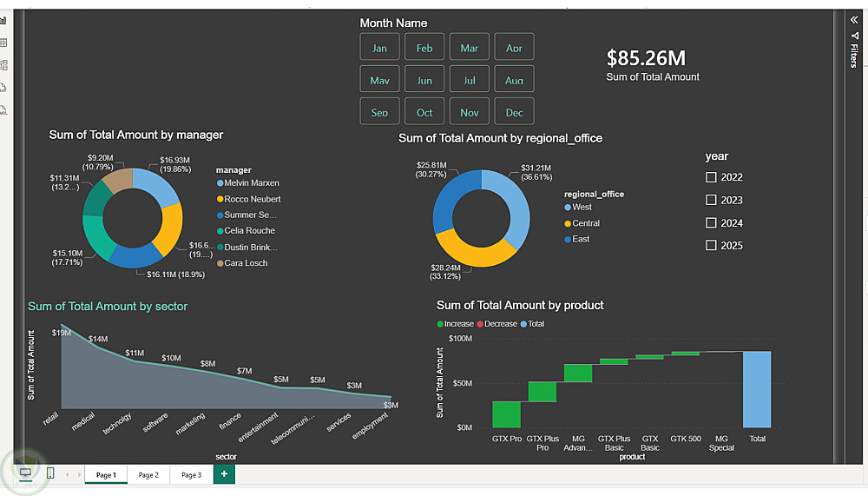Switch to mobile layout icon
868x496 pixels.
50,473
